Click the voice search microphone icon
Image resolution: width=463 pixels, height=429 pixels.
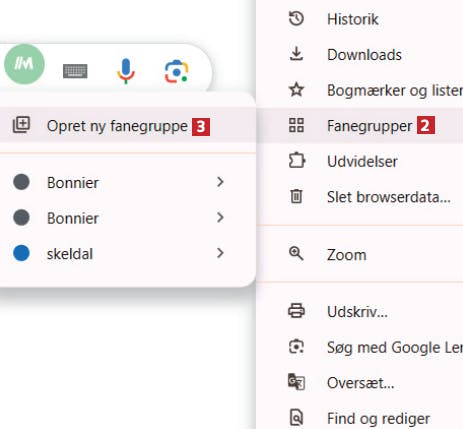point(126,71)
